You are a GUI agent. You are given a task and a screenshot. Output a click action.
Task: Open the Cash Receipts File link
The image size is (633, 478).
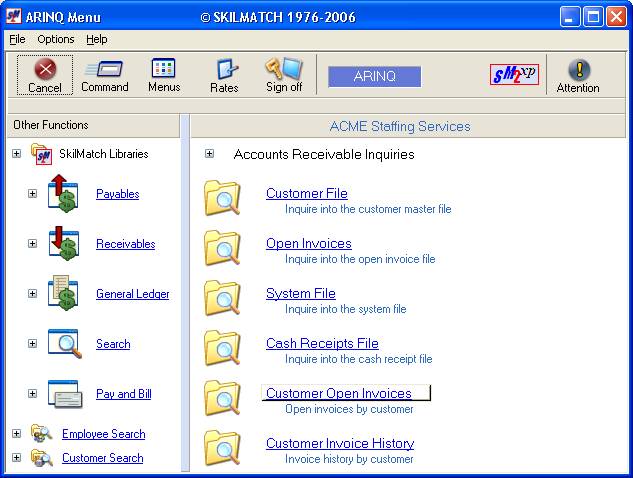(x=322, y=344)
